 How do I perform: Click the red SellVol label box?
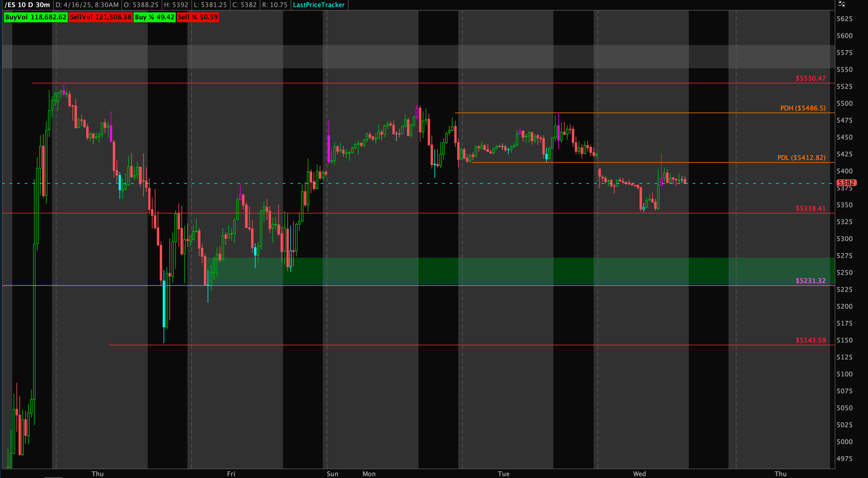pyautogui.click(x=100, y=17)
